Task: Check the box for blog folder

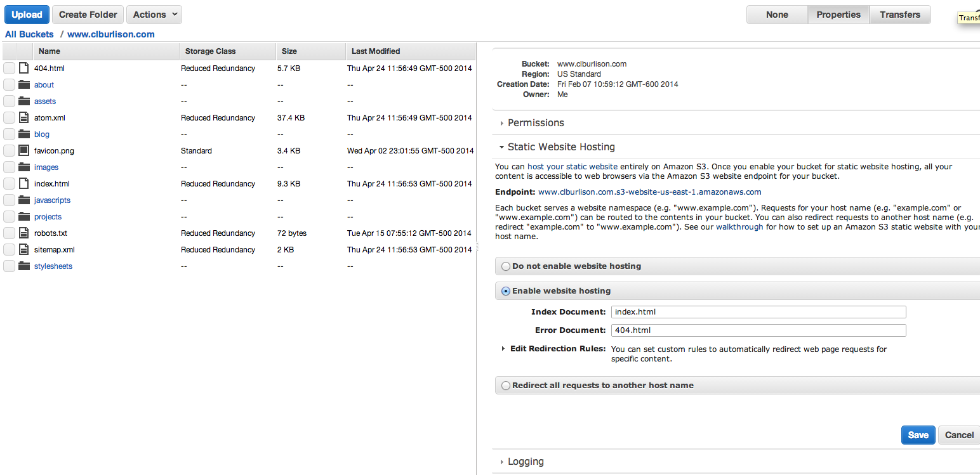Action: [9, 134]
